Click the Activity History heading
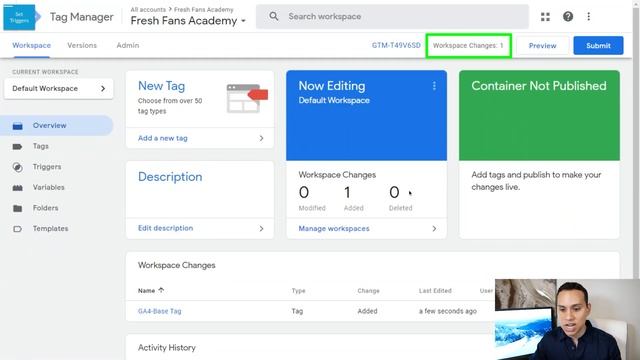Viewport: 640px width, 360px height. (167, 348)
